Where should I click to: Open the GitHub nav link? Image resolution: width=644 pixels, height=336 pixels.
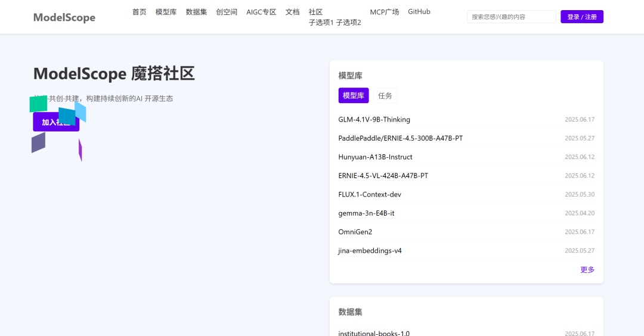click(x=419, y=12)
